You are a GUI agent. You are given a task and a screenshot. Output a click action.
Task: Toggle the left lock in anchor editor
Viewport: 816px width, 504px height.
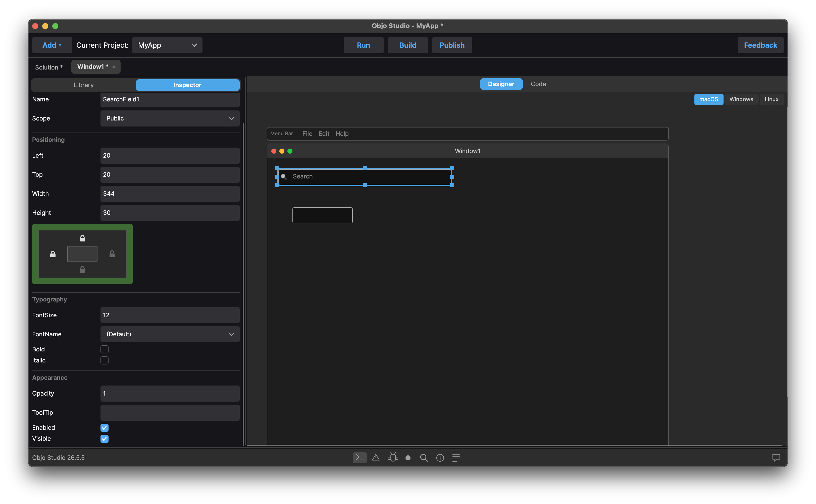tap(53, 254)
